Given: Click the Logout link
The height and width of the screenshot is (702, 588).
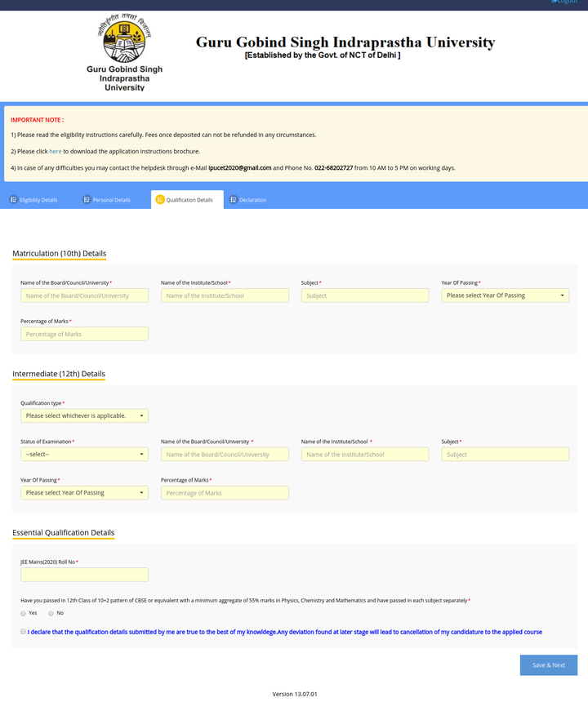Looking at the screenshot, I should [564, 2].
